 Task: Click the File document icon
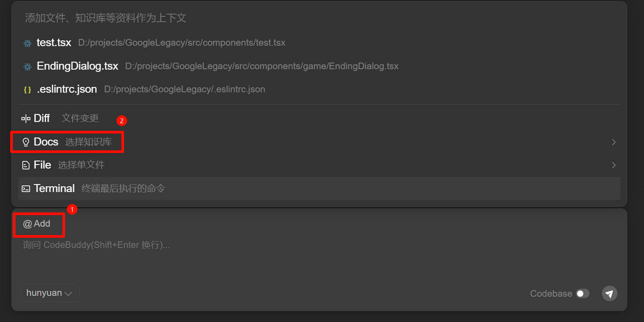(x=26, y=165)
